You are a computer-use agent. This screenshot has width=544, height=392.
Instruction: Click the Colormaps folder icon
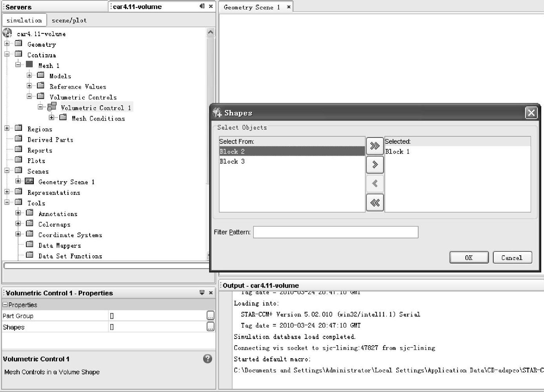pyautogui.click(x=29, y=223)
